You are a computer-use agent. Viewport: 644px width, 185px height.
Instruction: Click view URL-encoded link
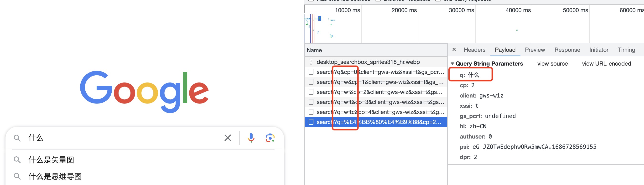click(x=606, y=64)
